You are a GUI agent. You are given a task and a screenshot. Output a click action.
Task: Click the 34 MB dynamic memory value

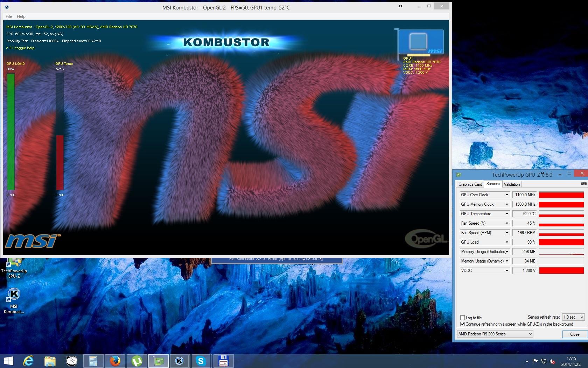525,261
